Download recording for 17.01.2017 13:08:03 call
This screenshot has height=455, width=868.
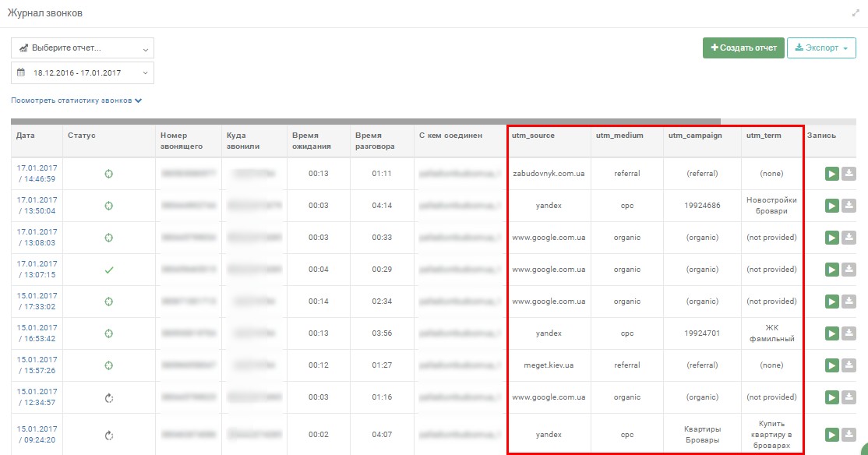849,238
